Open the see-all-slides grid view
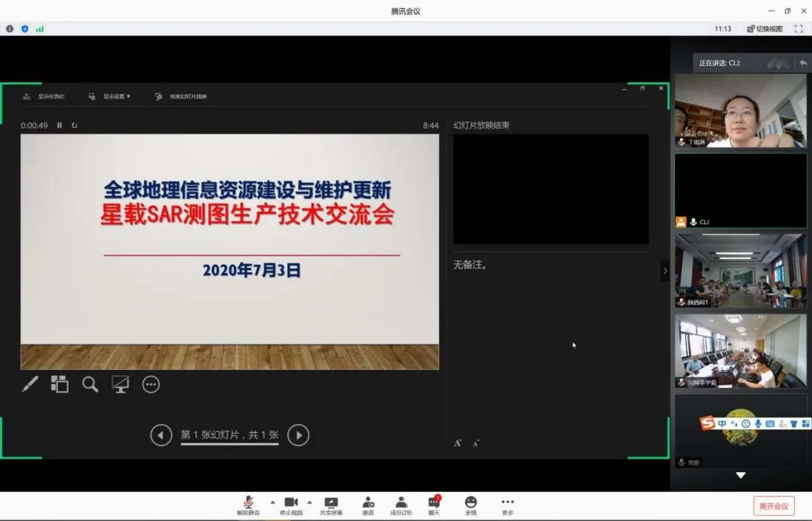 tap(59, 384)
